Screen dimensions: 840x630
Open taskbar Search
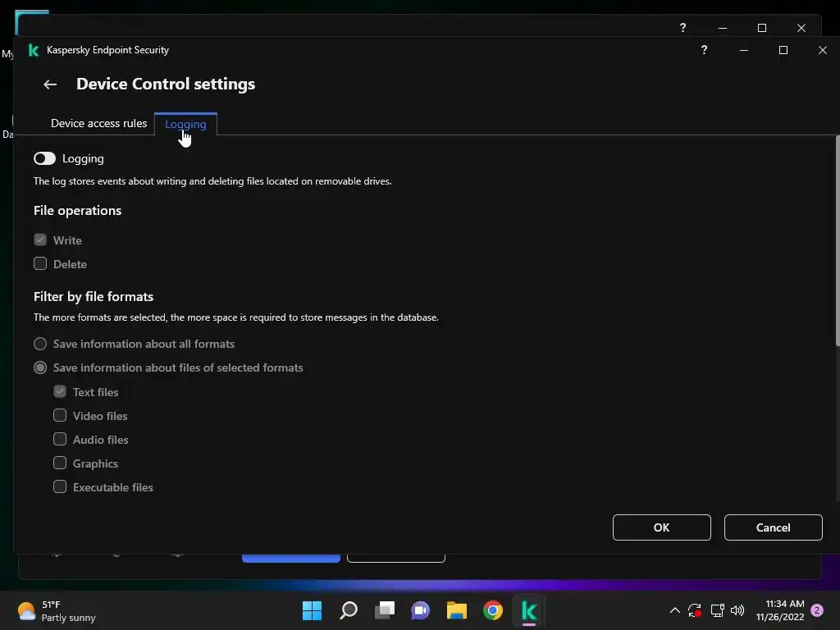pyautogui.click(x=348, y=610)
